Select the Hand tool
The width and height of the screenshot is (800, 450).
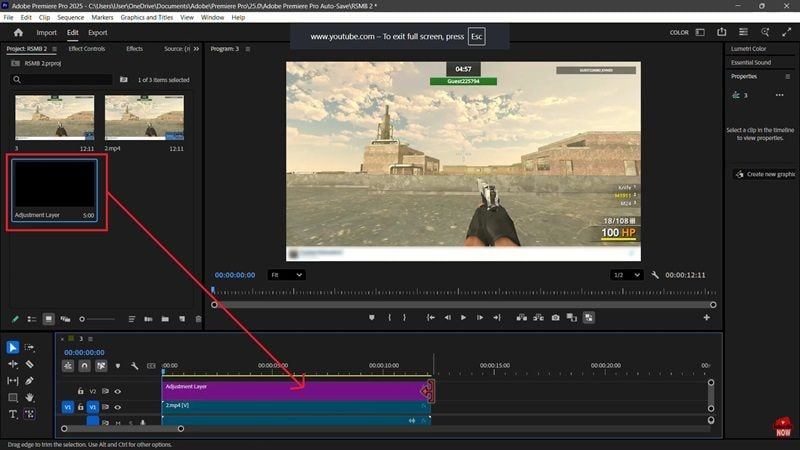click(x=30, y=397)
